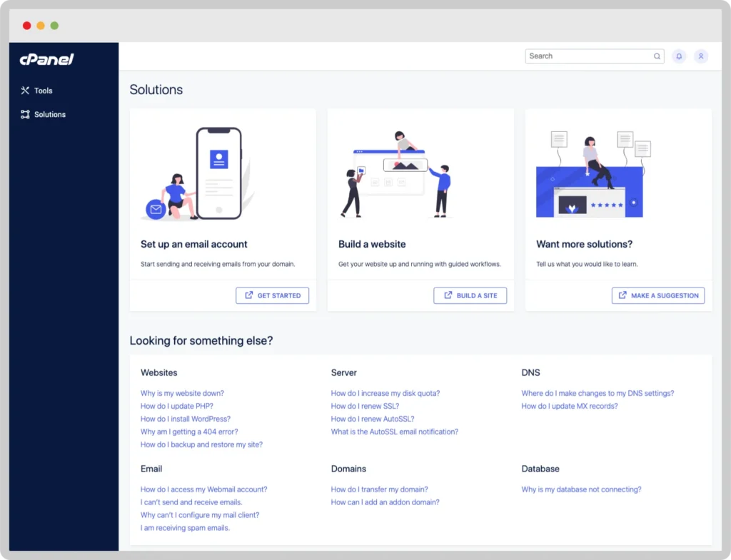Open the notification bell icon
The height and width of the screenshot is (560, 731).
(678, 56)
